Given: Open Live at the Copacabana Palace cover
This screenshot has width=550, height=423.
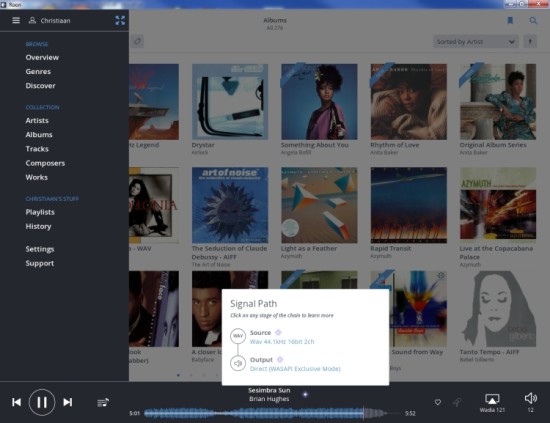Looking at the screenshot, I should coord(498,205).
